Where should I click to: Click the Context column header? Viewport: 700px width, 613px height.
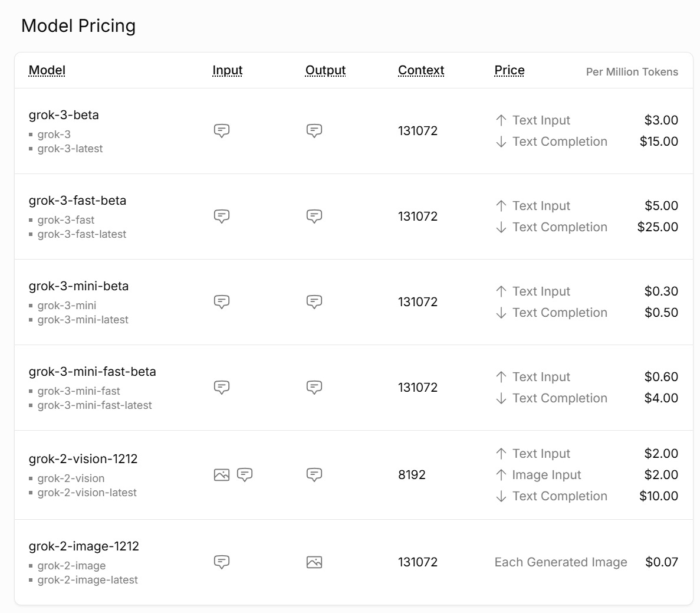click(x=421, y=70)
